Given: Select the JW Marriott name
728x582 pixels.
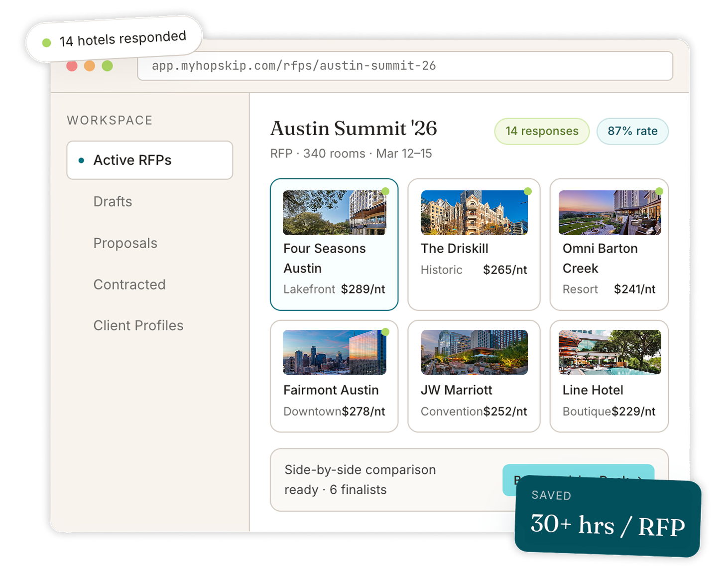Looking at the screenshot, I should (457, 390).
